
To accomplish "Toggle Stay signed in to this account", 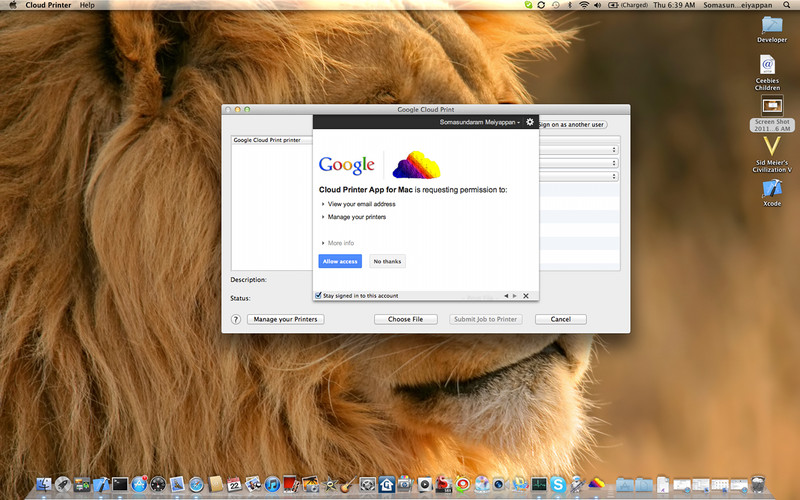I will click(x=319, y=296).
